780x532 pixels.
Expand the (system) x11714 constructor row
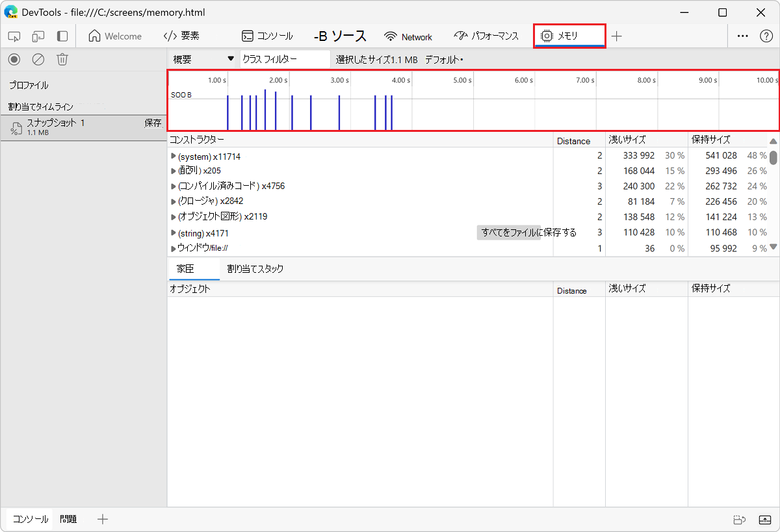click(174, 157)
